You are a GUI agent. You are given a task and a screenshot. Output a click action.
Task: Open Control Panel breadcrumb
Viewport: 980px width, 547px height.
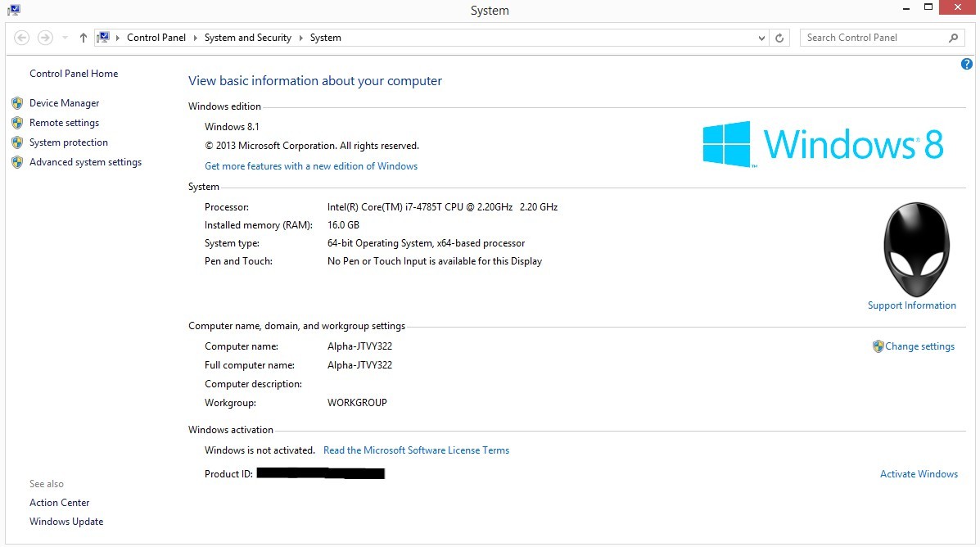click(x=156, y=38)
